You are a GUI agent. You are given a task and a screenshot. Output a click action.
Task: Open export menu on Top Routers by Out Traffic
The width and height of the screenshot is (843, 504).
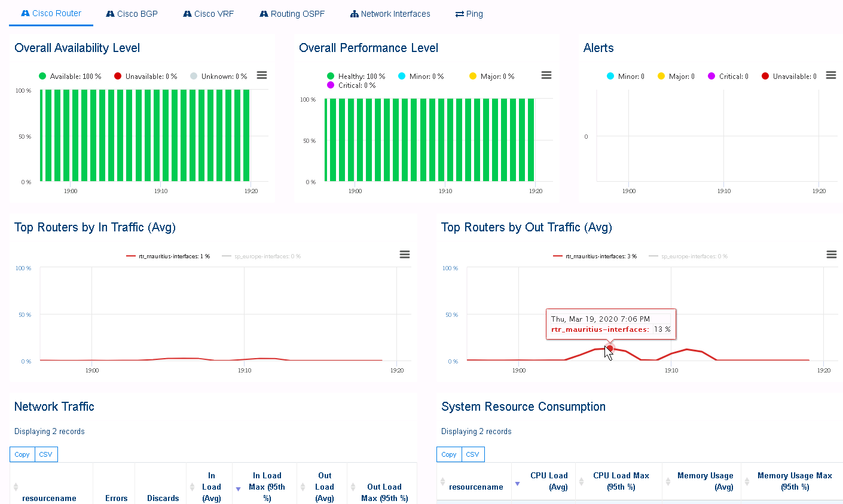tap(831, 254)
